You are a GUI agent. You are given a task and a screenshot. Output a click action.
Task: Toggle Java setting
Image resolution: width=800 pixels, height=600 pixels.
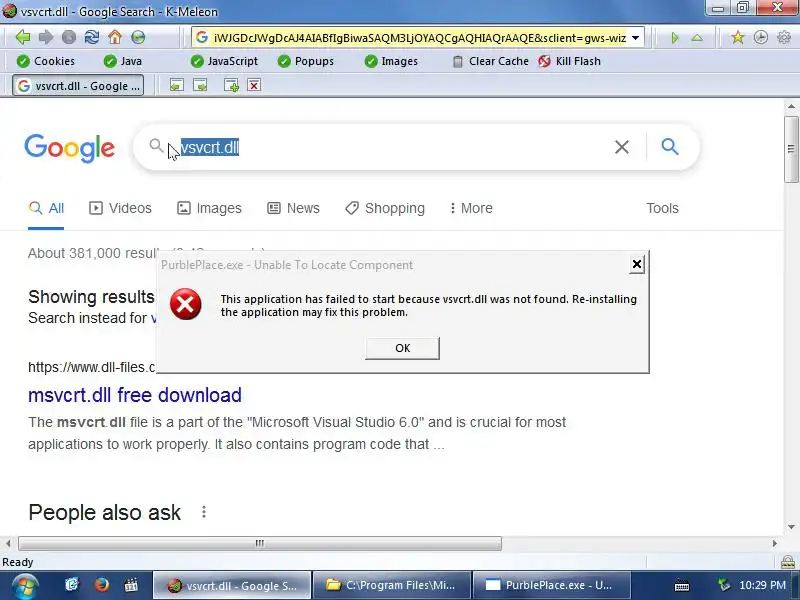pos(122,61)
